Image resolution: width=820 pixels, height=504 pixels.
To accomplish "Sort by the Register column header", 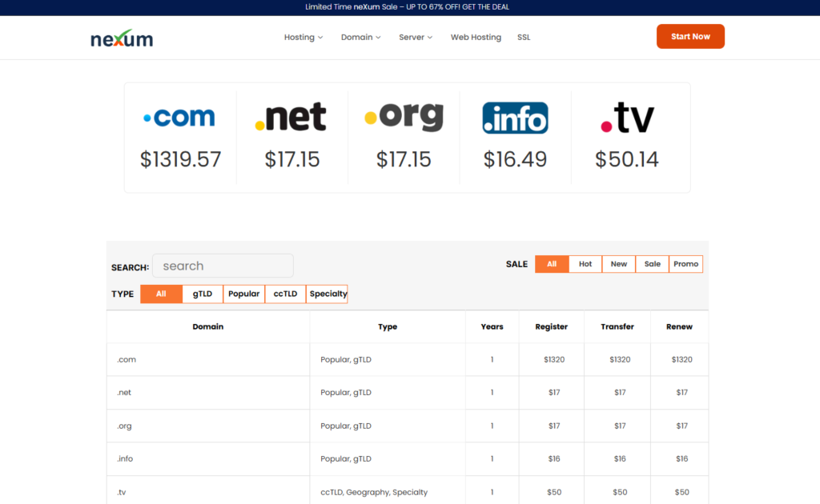I will tap(552, 326).
